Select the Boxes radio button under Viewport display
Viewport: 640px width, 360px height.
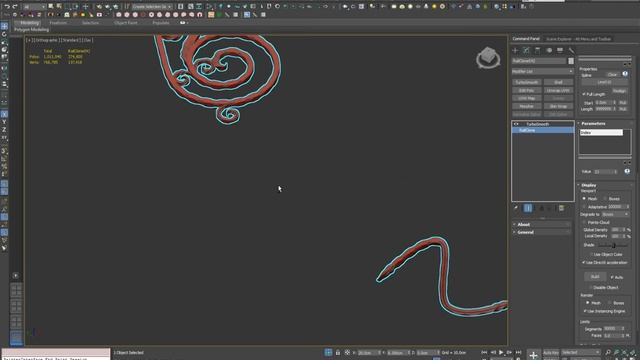coord(605,198)
